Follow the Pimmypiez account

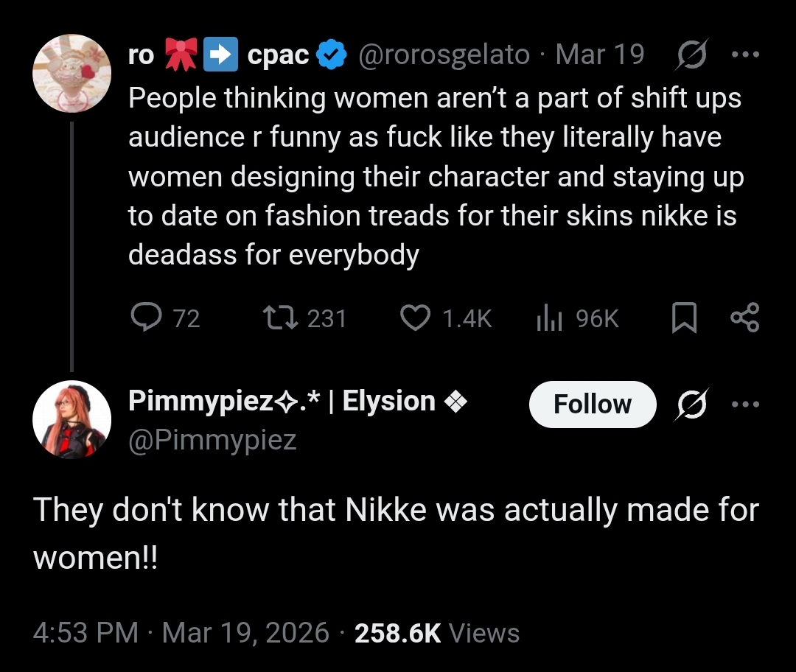click(592, 404)
